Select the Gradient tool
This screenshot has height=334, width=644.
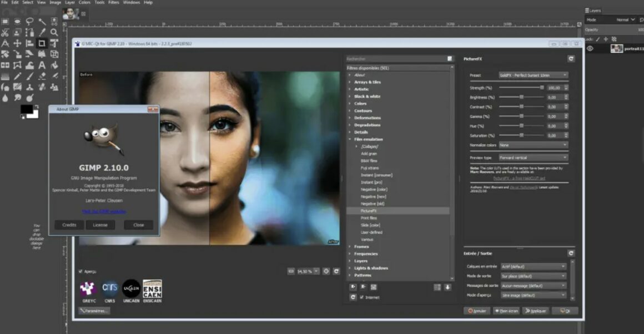point(5,77)
